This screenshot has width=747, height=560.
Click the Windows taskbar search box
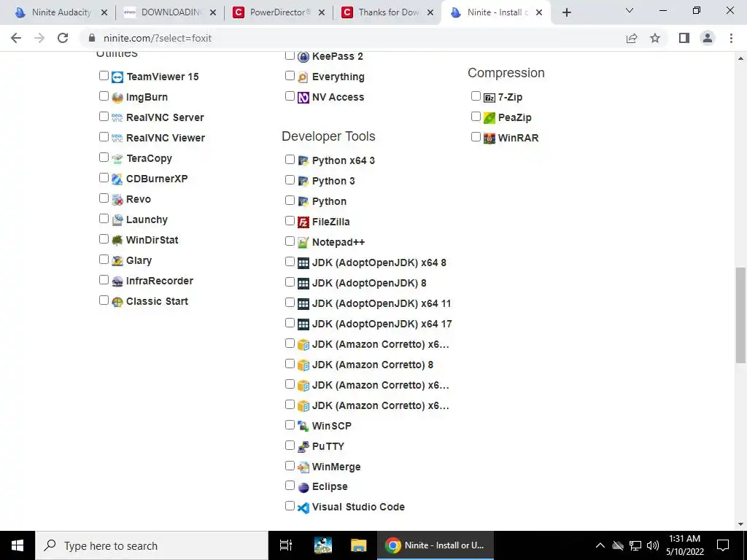[152, 545]
